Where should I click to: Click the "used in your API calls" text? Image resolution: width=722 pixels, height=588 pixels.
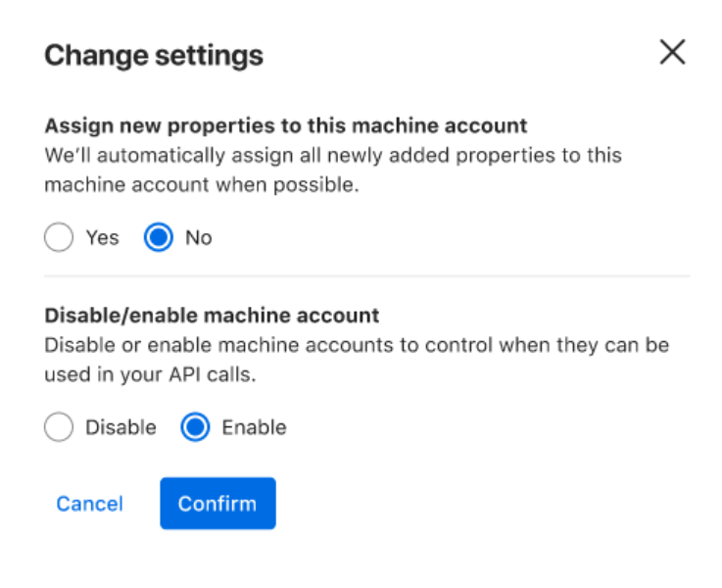click(x=150, y=374)
